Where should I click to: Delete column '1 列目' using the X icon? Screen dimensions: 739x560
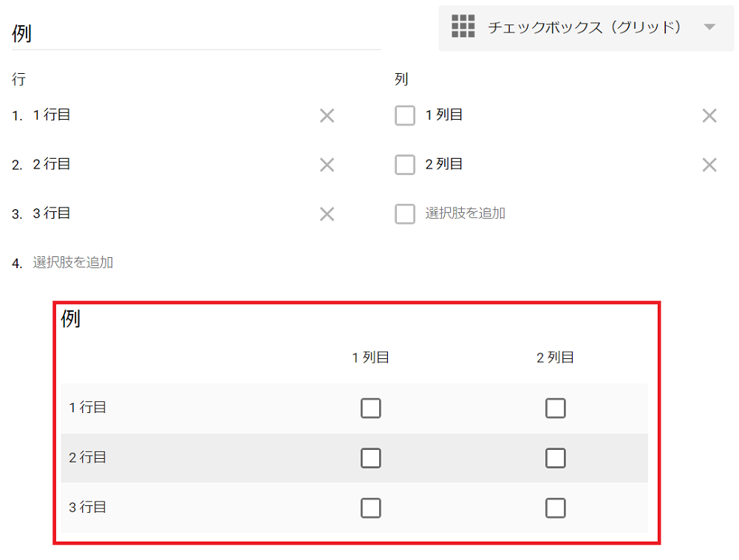click(x=709, y=115)
